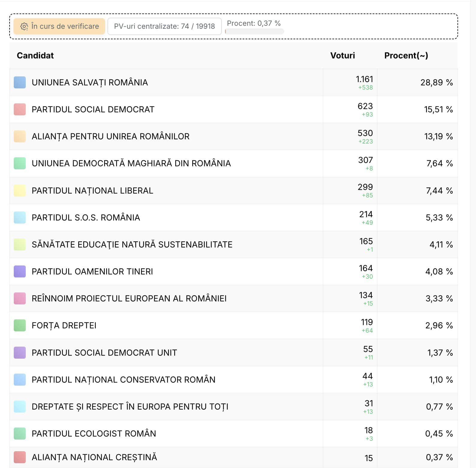Click the red swatch for Partidul Social Democrat
The width and height of the screenshot is (476, 468).
click(x=20, y=109)
